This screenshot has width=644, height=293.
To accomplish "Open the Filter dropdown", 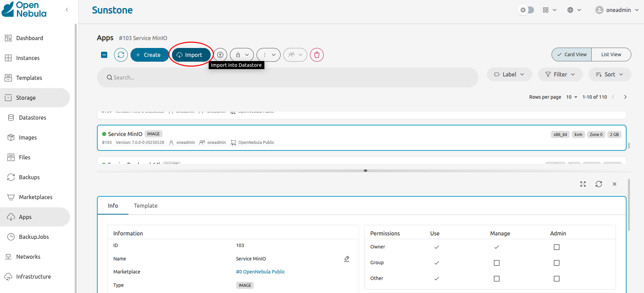I will pos(560,74).
